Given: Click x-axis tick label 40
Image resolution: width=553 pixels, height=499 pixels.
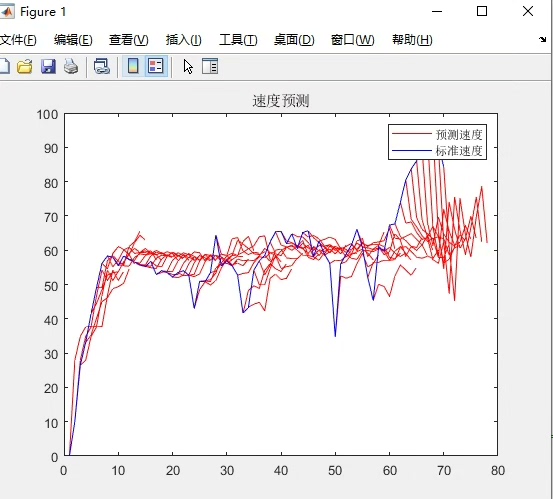Looking at the screenshot, I should (x=281, y=471).
